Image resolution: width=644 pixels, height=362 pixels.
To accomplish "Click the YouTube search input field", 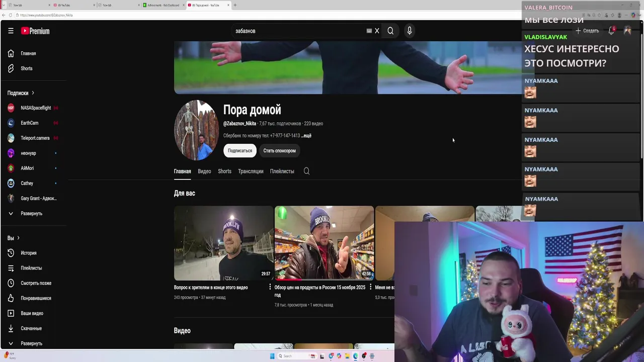I will 299,31.
